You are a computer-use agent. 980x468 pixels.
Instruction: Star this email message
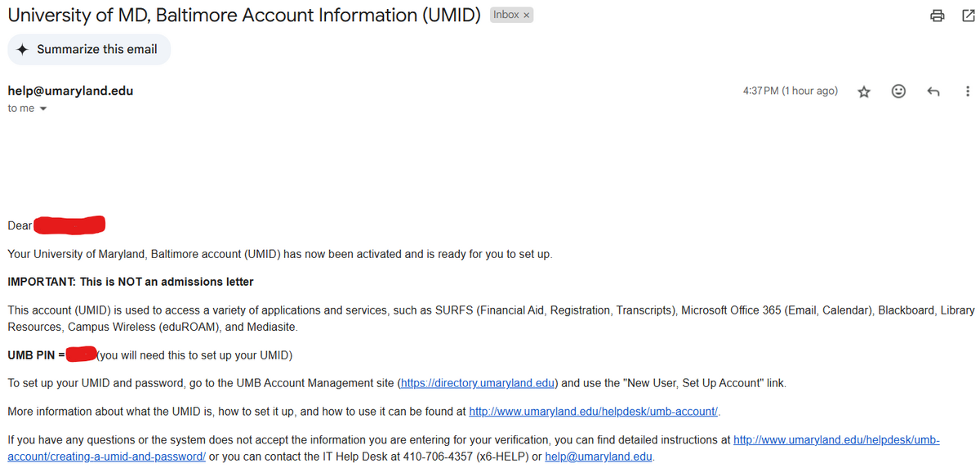pyautogui.click(x=864, y=91)
